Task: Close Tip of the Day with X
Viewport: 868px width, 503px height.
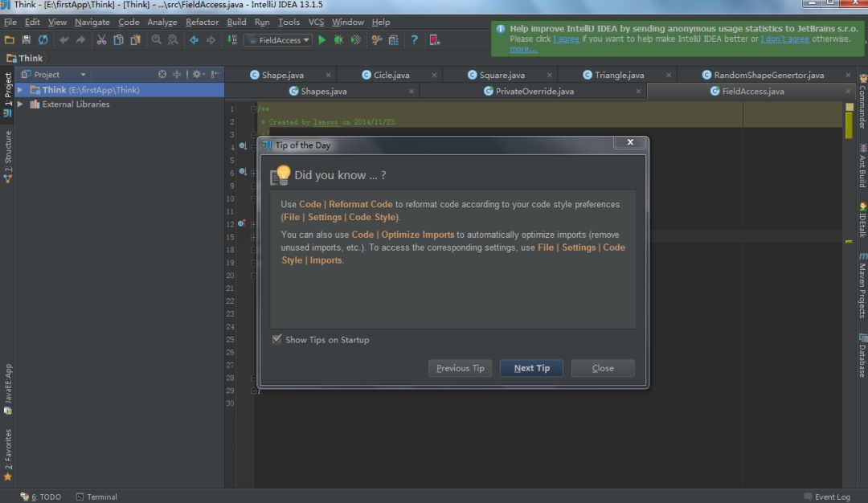Action: 630,142
